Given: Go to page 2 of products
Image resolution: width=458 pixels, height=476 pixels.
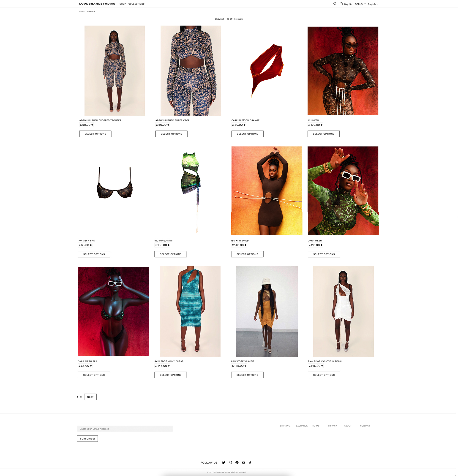Looking at the screenshot, I should [x=81, y=397].
